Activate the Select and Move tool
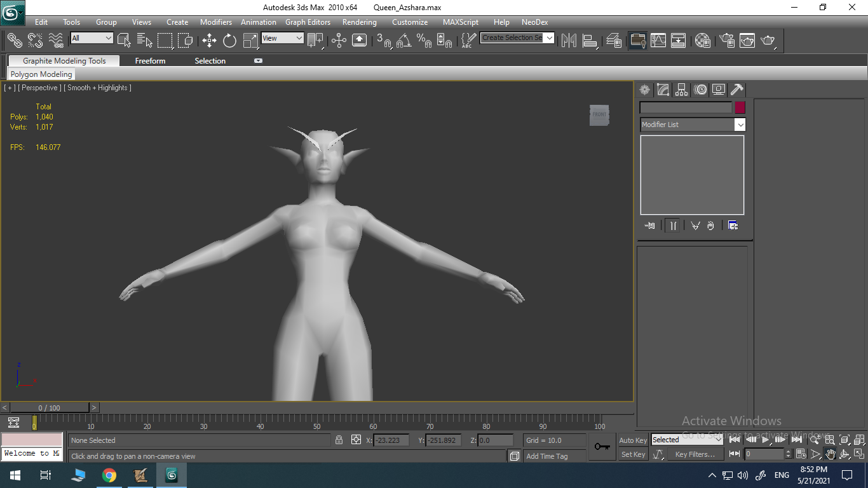The width and height of the screenshot is (868, 488). tap(210, 41)
